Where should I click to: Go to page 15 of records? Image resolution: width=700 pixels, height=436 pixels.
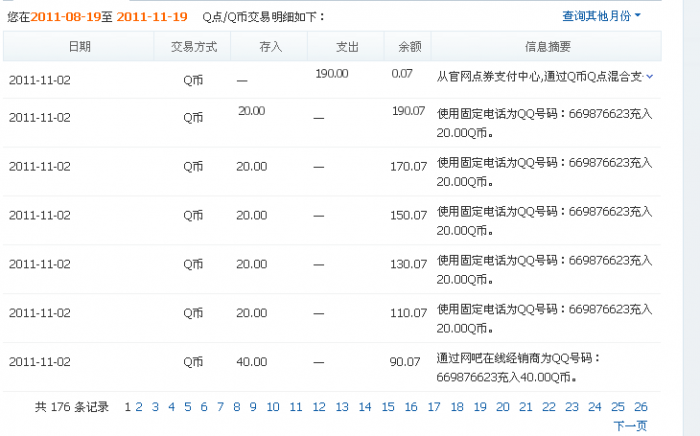388,407
